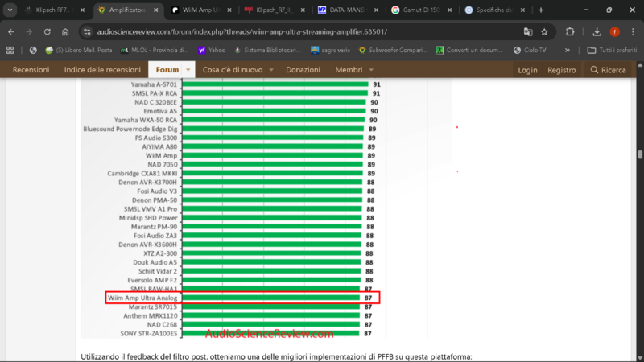Image resolution: width=644 pixels, height=362 pixels.
Task: Click the page vertical scrollbar thumb
Action: 640,155
